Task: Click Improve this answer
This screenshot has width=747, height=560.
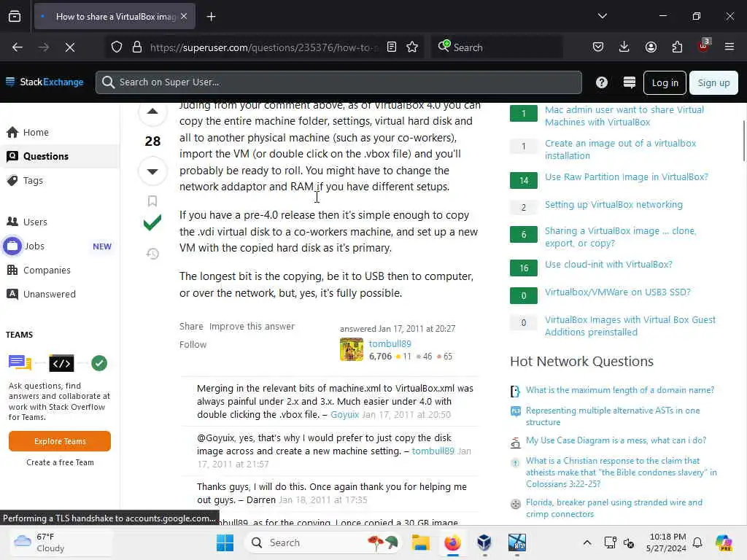Action: coord(252,327)
